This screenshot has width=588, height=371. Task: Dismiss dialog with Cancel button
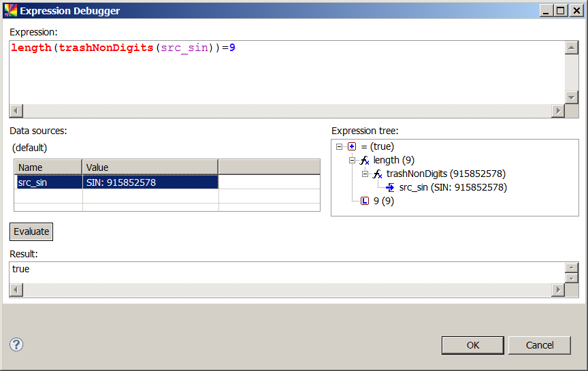point(540,345)
